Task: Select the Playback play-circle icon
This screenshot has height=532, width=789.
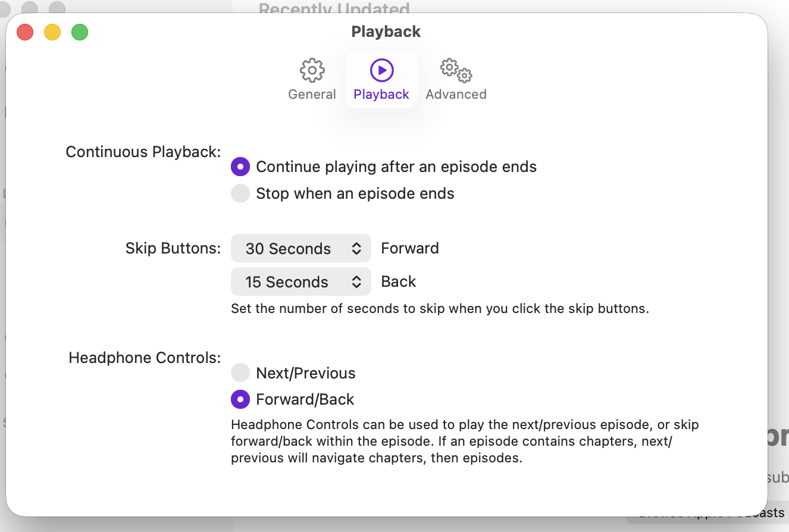Action: tap(381, 70)
